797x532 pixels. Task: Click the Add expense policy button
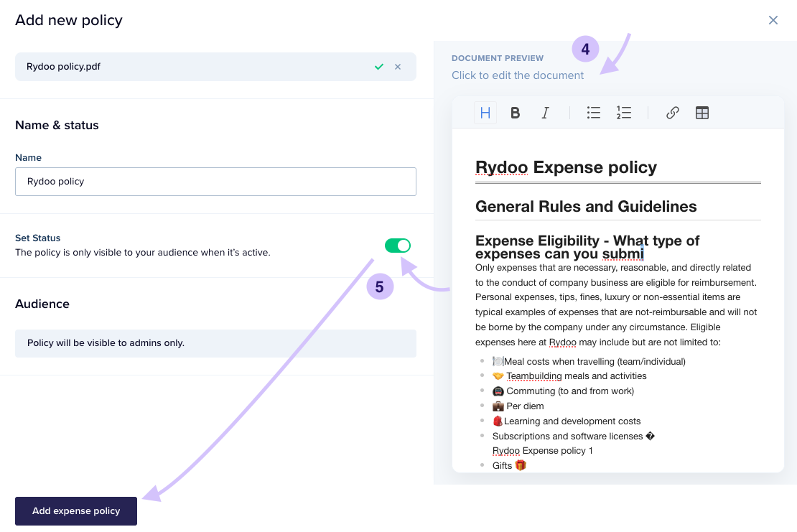pos(76,510)
